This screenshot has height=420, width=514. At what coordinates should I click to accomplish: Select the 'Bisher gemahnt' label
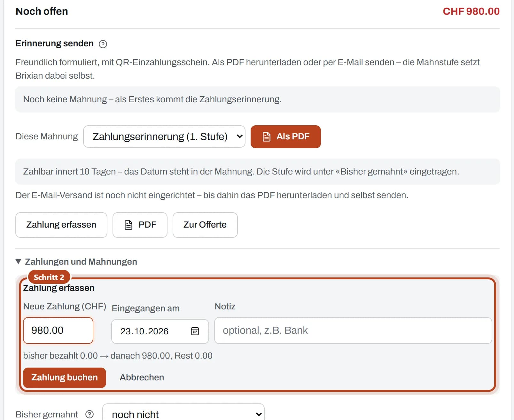click(47, 415)
